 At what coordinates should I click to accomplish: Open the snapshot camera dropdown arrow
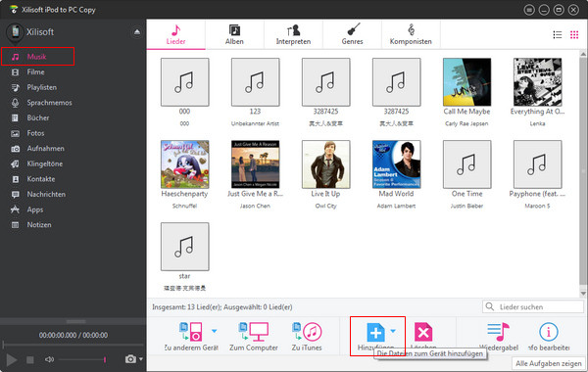click(x=141, y=359)
